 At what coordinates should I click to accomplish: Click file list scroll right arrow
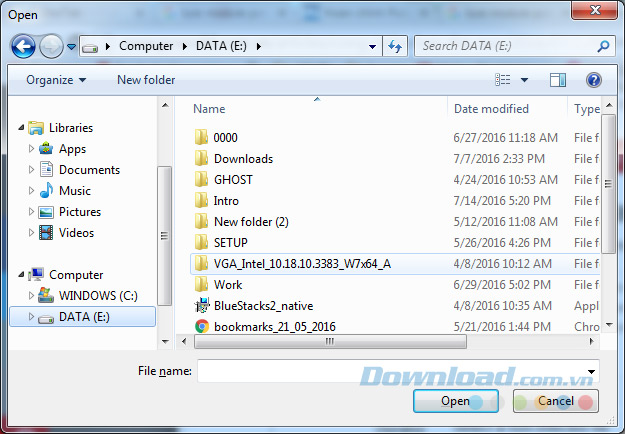click(592, 342)
